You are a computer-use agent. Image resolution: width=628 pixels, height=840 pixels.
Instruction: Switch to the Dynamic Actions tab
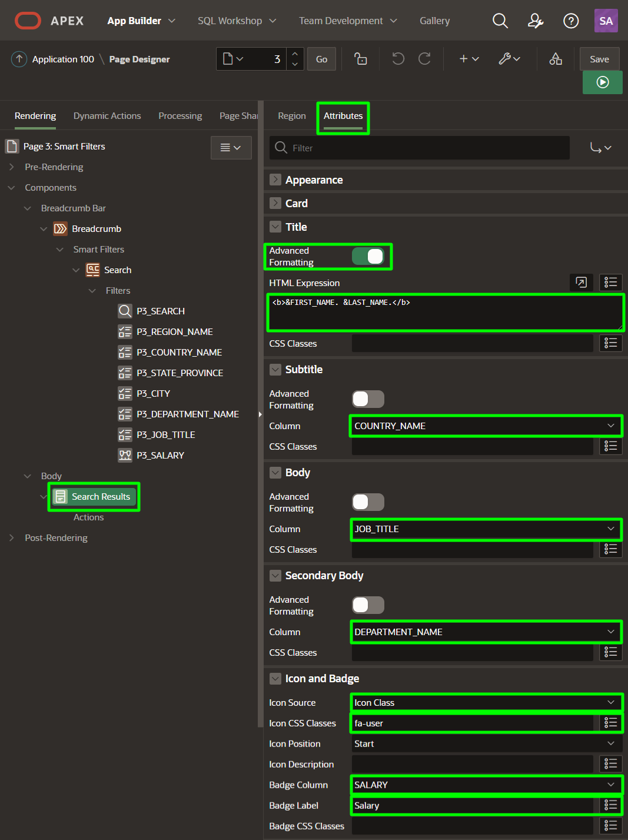(107, 116)
